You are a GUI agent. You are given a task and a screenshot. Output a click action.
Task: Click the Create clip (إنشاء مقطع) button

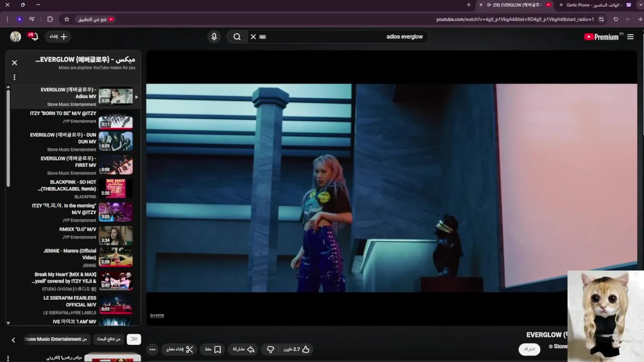click(180, 349)
